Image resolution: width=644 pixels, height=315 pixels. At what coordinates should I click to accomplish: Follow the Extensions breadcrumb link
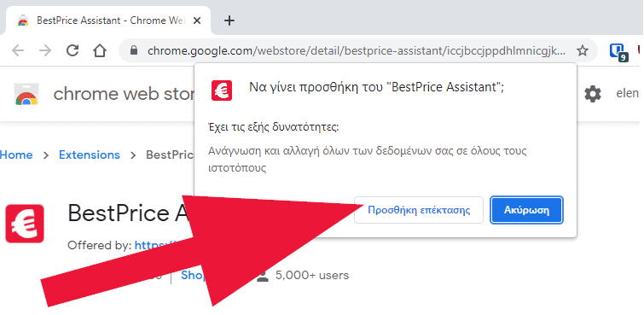coord(89,155)
